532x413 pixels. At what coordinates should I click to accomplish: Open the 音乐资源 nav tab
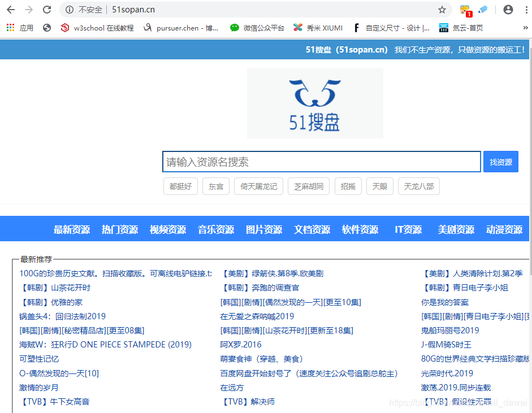click(x=216, y=229)
